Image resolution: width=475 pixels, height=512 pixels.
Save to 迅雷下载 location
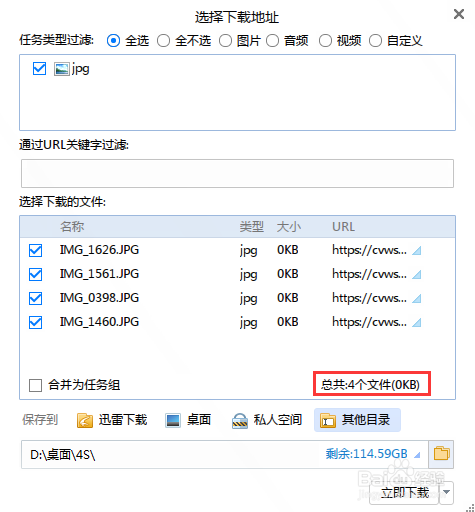[112, 420]
